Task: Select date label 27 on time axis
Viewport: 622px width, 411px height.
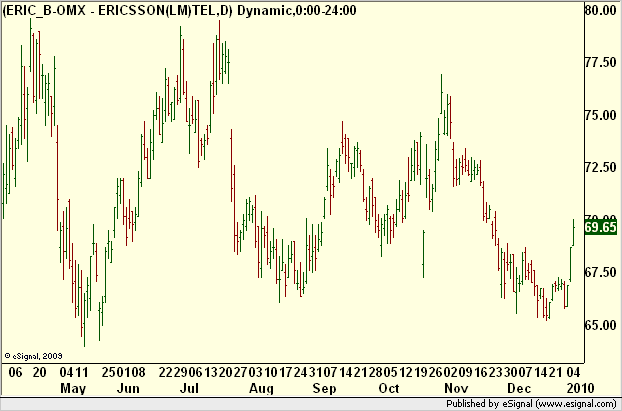Action: tap(240, 372)
